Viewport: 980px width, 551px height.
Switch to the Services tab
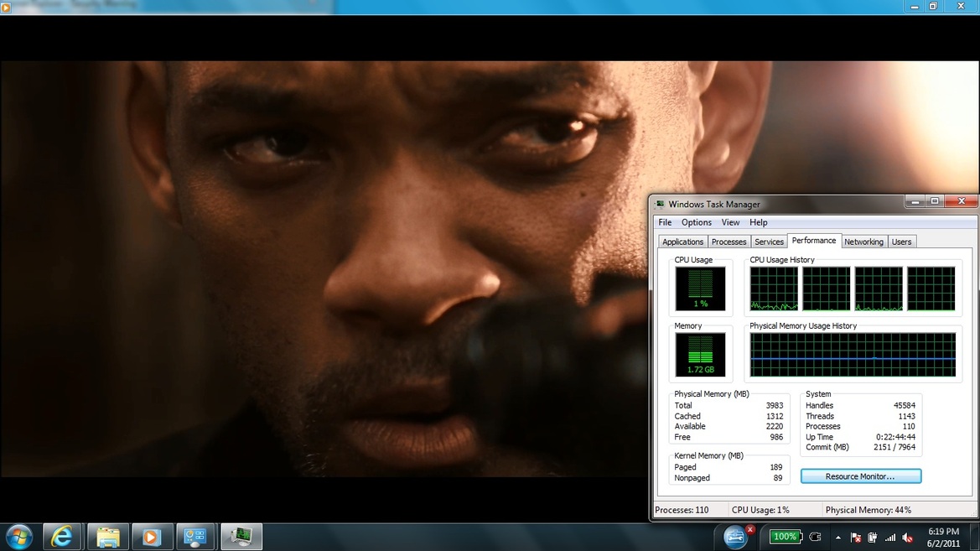click(x=769, y=242)
